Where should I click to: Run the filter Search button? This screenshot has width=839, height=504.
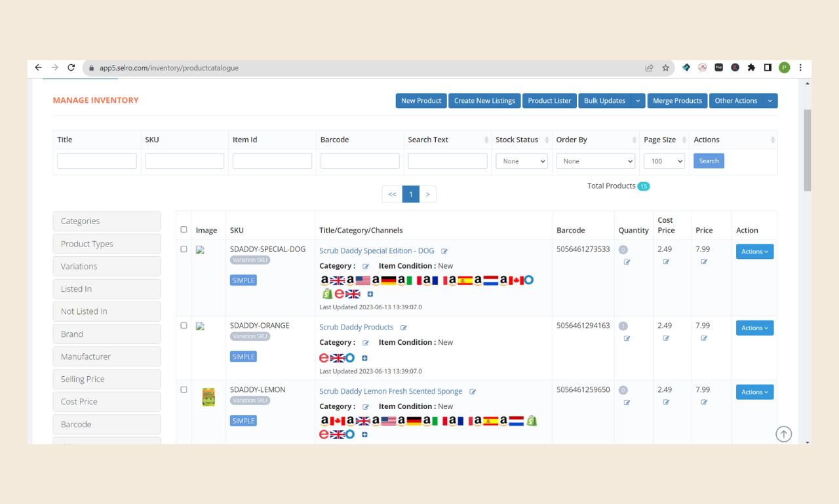point(709,161)
